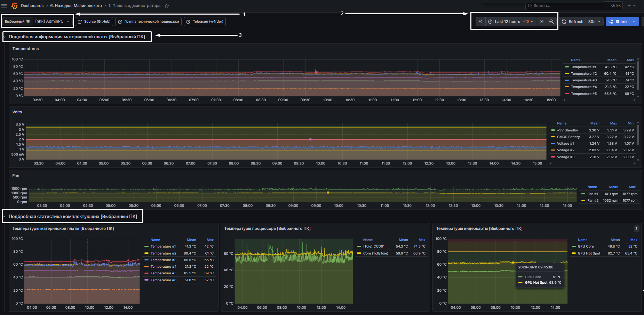Open the 30s refresh interval dropdown

(x=594, y=22)
